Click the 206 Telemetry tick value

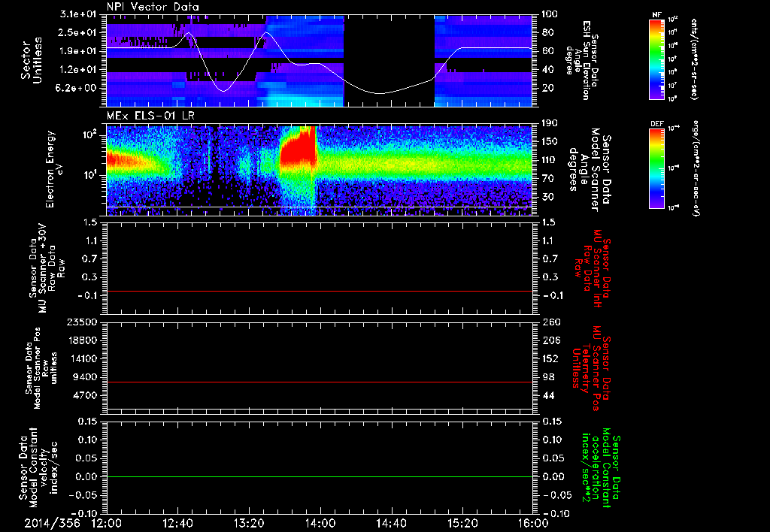click(x=550, y=340)
